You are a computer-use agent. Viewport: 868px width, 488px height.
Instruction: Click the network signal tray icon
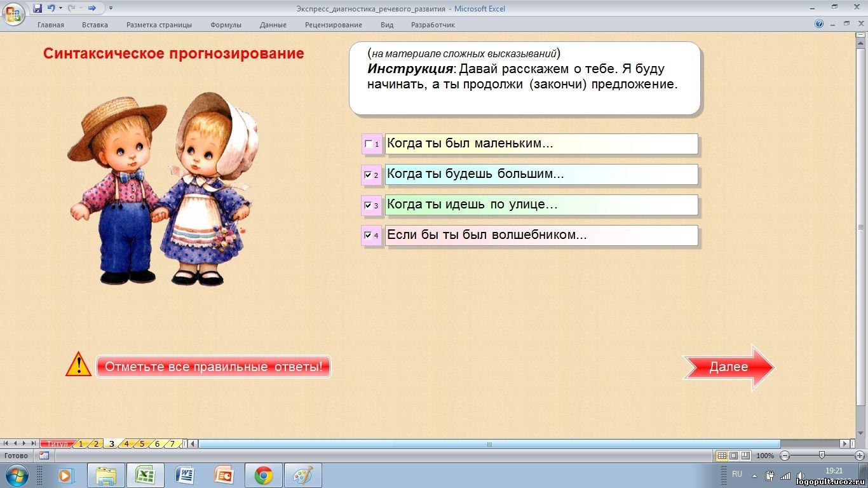click(x=785, y=475)
